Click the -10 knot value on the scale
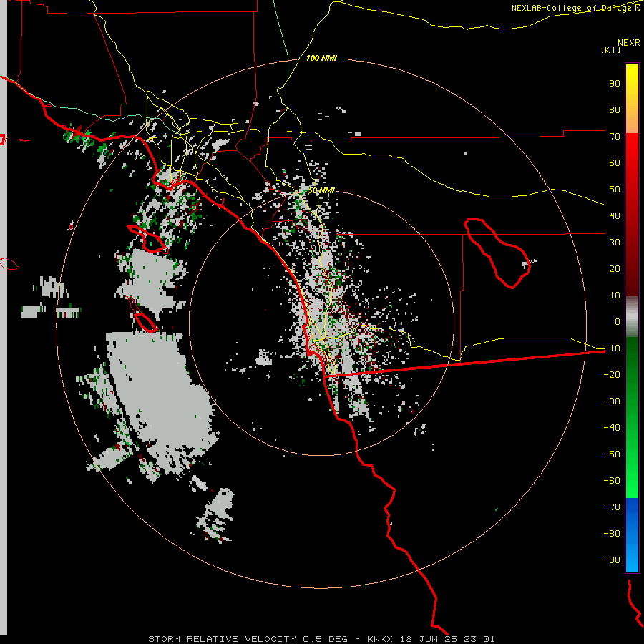 (612, 348)
